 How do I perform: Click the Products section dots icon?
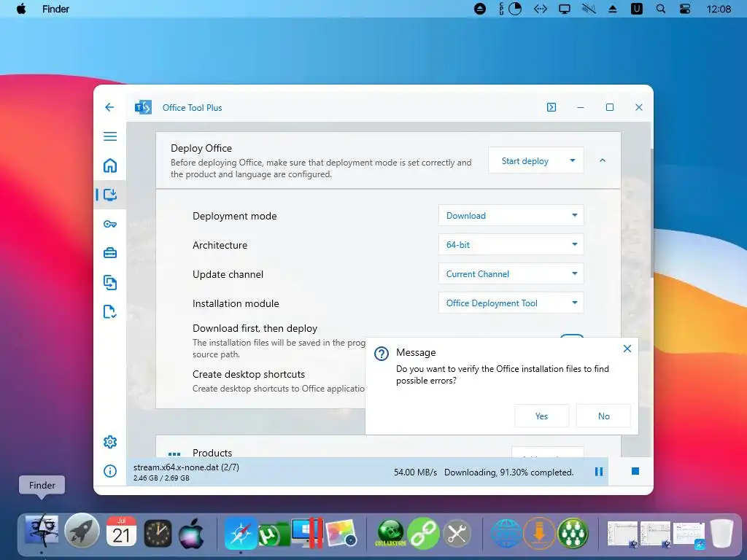coord(174,454)
